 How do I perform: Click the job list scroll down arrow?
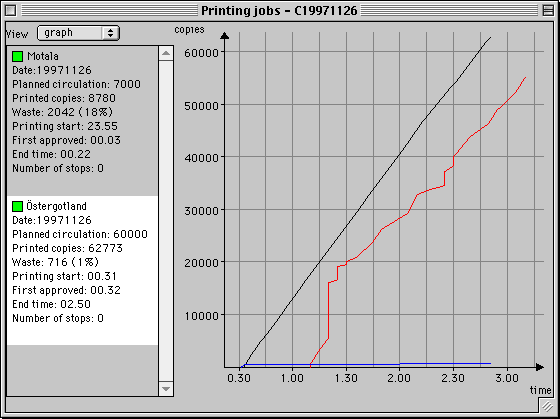[x=166, y=389]
